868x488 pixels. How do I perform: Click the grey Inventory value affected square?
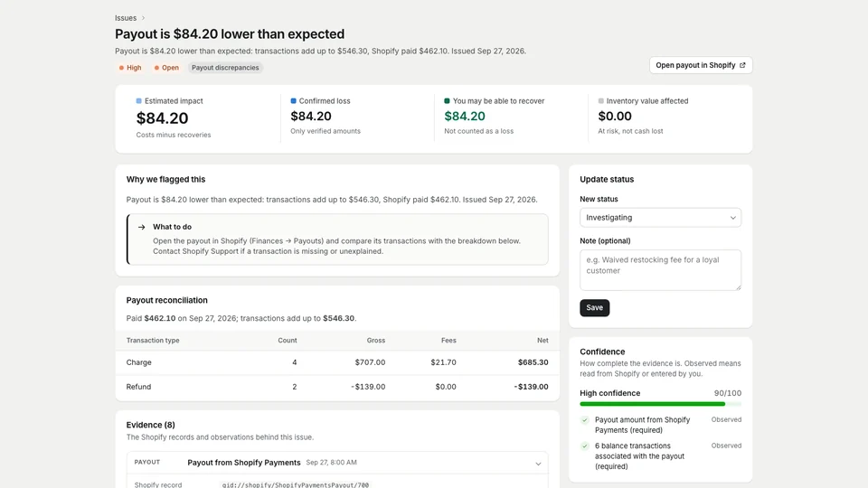[x=600, y=100]
